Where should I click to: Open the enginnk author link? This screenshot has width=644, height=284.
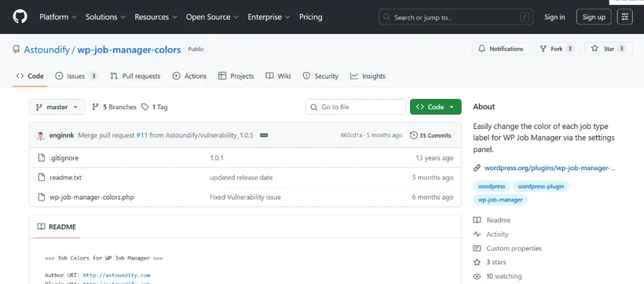[62, 135]
